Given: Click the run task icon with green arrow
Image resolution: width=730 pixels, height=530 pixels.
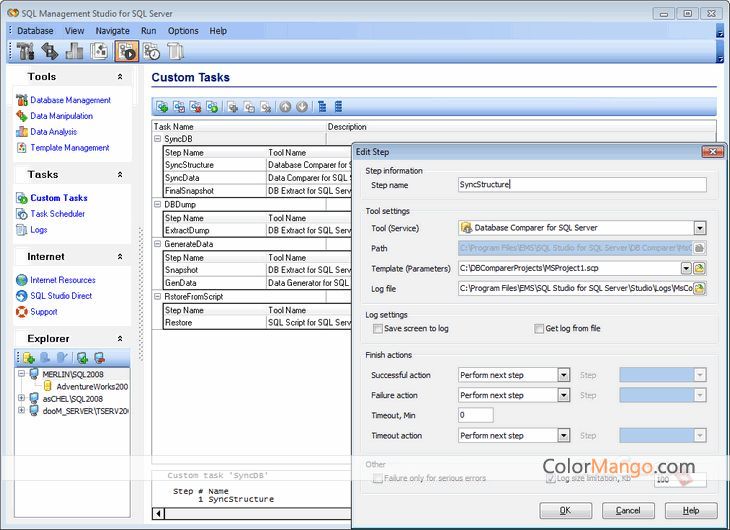Looking at the screenshot, I should (x=212, y=107).
